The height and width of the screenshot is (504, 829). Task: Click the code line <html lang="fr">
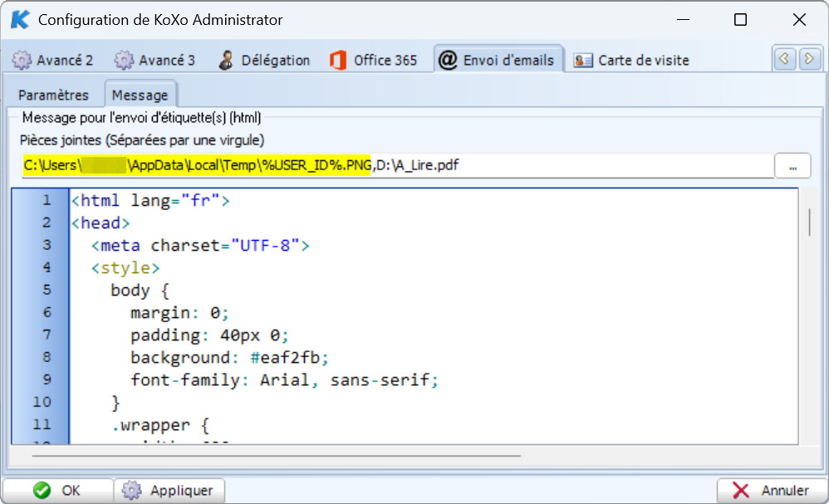point(150,201)
